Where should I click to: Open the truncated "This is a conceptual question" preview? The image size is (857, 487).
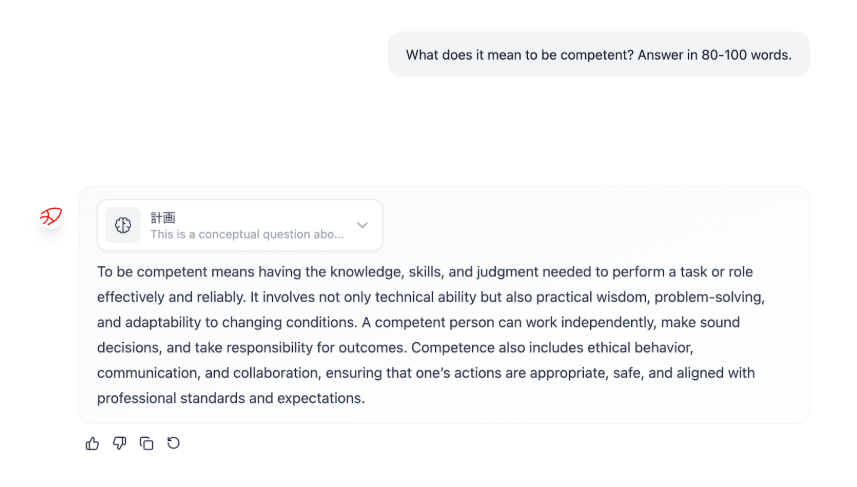click(x=246, y=234)
